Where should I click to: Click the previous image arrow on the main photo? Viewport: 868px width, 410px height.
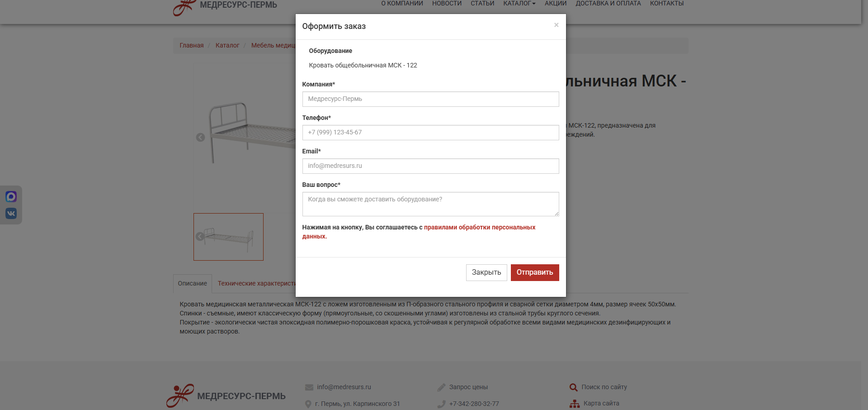tap(200, 137)
